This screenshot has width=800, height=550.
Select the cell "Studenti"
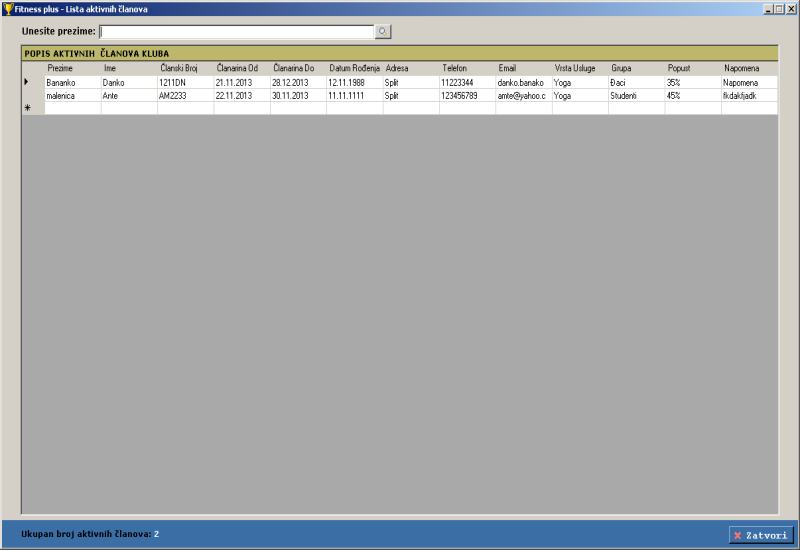[637, 95]
